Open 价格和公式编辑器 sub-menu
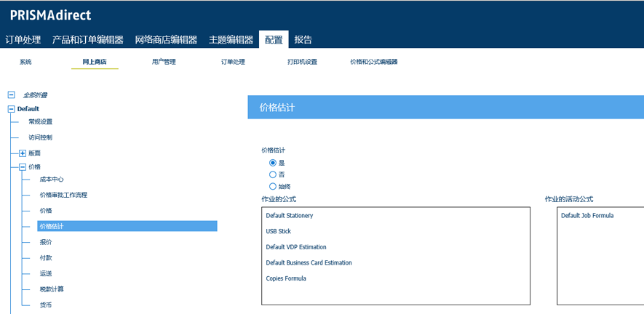The height and width of the screenshot is (314, 644). tap(374, 62)
